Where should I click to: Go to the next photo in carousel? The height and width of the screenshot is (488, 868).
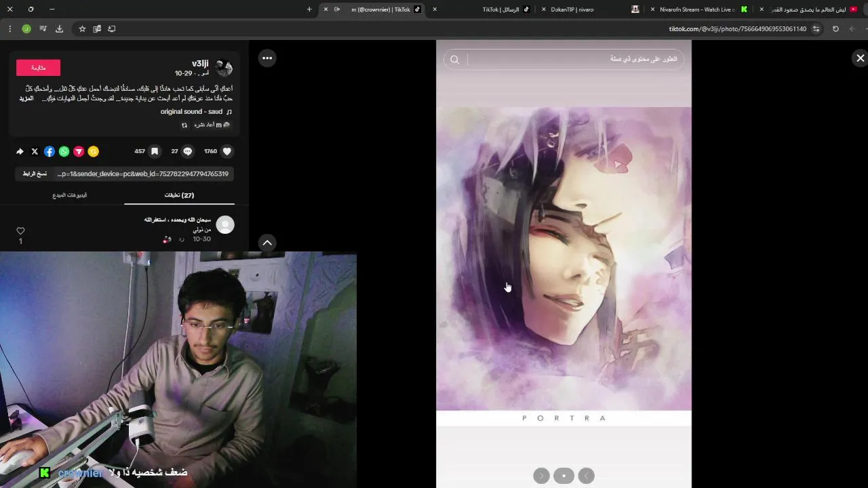click(541, 476)
